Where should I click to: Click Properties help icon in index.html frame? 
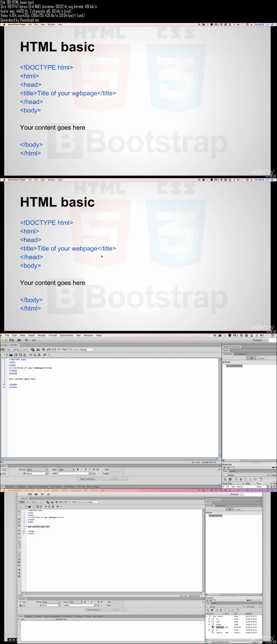point(203,602)
